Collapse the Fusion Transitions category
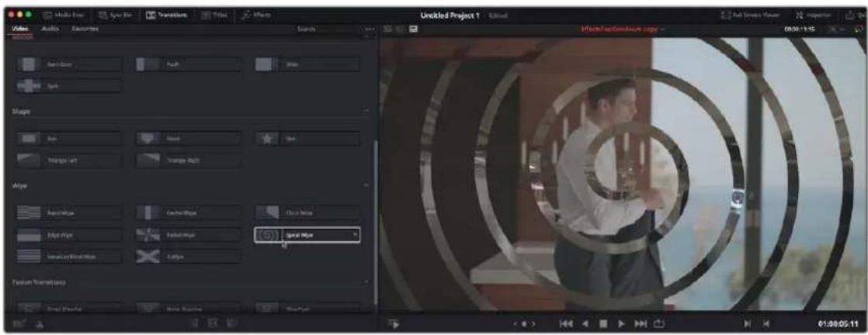This screenshot has width=868, height=335. 367,282
